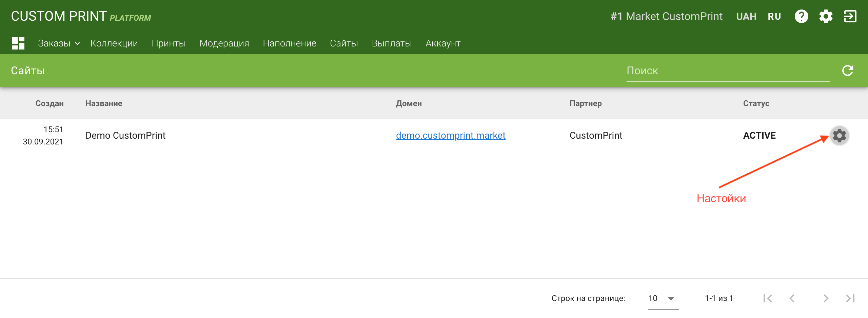Viewport: 868px width, 318px height.
Task: Go to last page of results
Action: pos(850,298)
